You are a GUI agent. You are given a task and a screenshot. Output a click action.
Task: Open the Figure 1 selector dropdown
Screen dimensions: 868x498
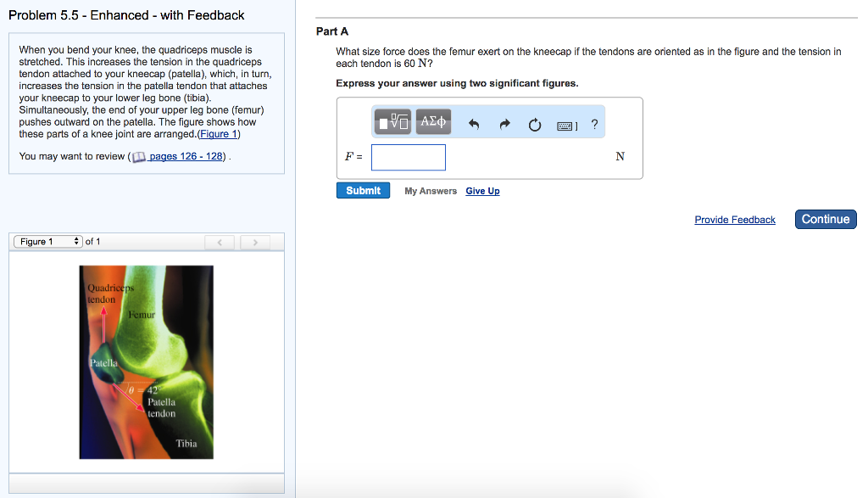coord(48,242)
